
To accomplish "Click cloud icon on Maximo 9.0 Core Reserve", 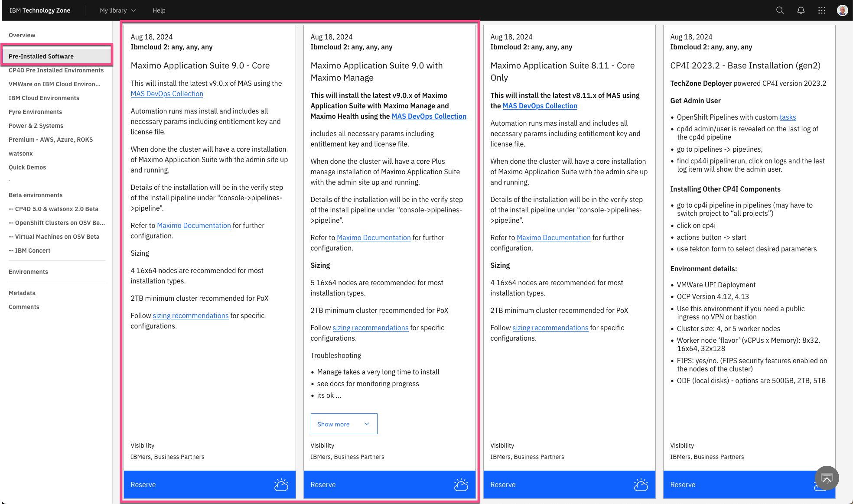I will pos(281,484).
